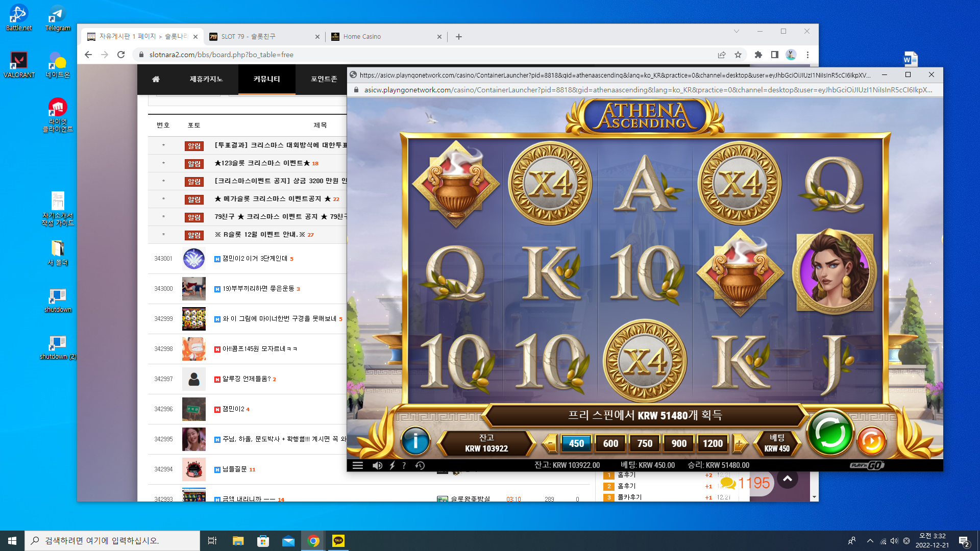Image resolution: width=980 pixels, height=551 pixels.
Task: Open Task View on the taskbar
Action: 212,541
